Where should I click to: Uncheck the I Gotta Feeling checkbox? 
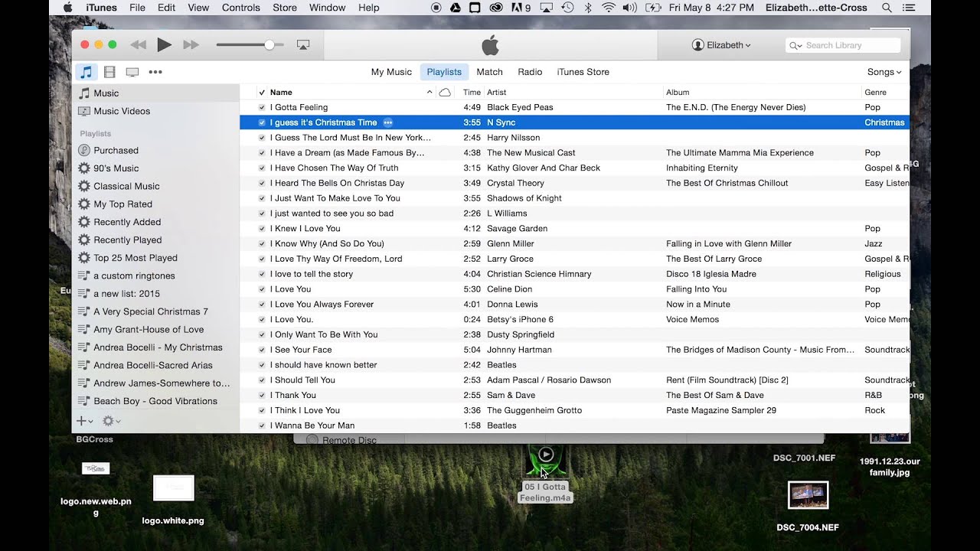(262, 107)
